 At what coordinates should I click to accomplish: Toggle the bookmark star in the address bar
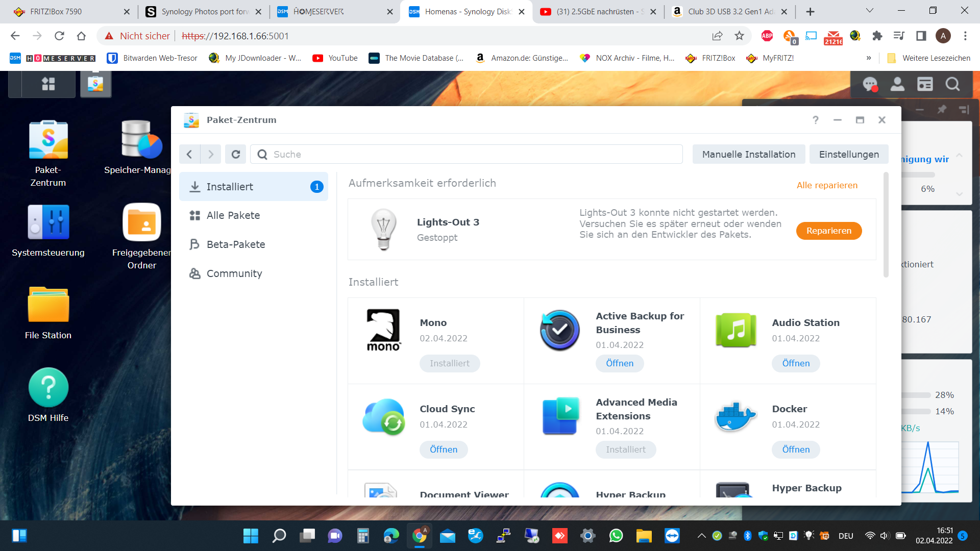click(740, 36)
